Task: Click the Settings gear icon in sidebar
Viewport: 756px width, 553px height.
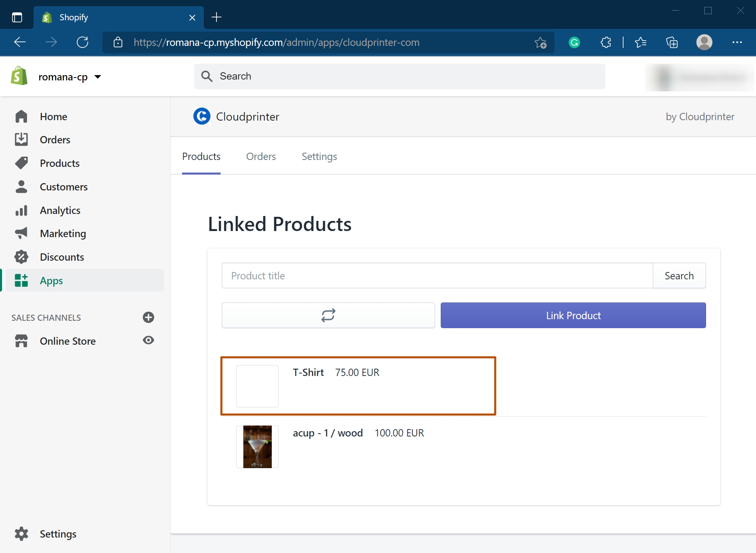Action: (21, 534)
